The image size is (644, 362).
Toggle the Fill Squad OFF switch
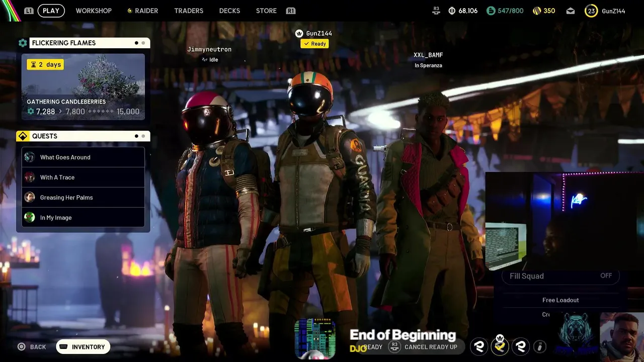(561, 276)
